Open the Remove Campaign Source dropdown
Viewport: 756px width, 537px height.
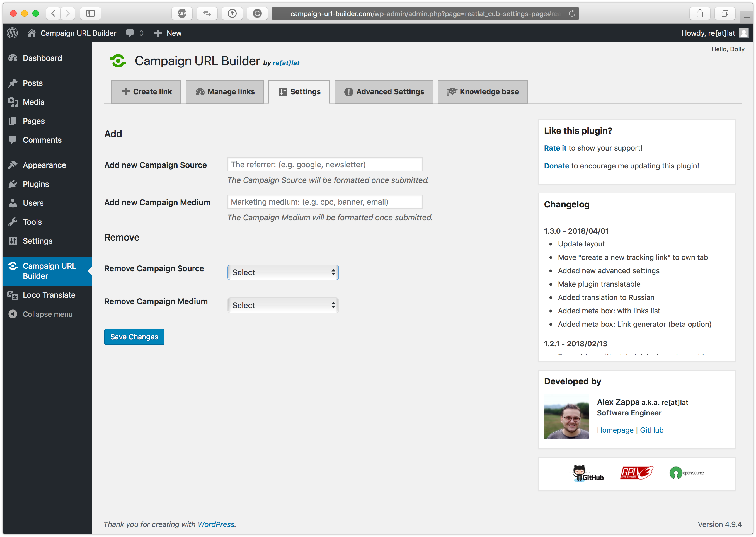[x=283, y=272]
